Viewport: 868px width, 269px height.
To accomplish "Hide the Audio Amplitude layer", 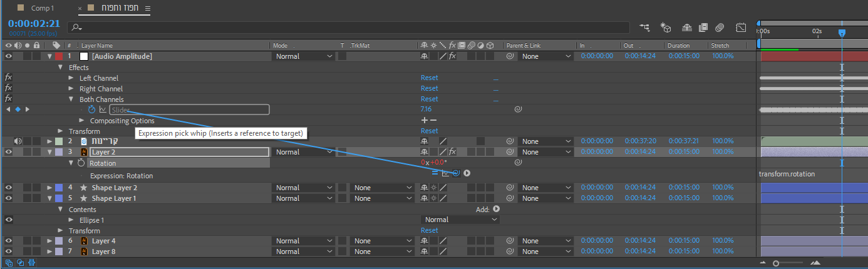I will point(9,56).
